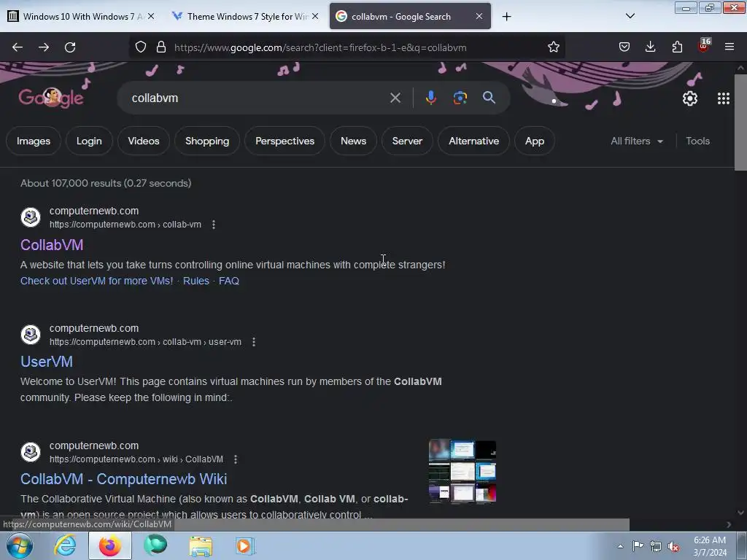Open the Windows Start orb
The height and width of the screenshot is (560, 747).
[20, 545]
